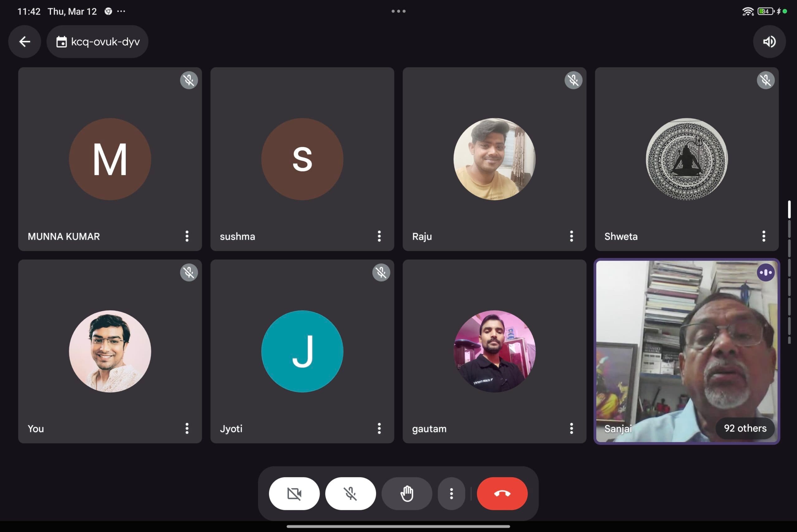Click the muted mic icon on Raju's tile
Image resolution: width=797 pixels, height=532 pixels.
tap(573, 80)
